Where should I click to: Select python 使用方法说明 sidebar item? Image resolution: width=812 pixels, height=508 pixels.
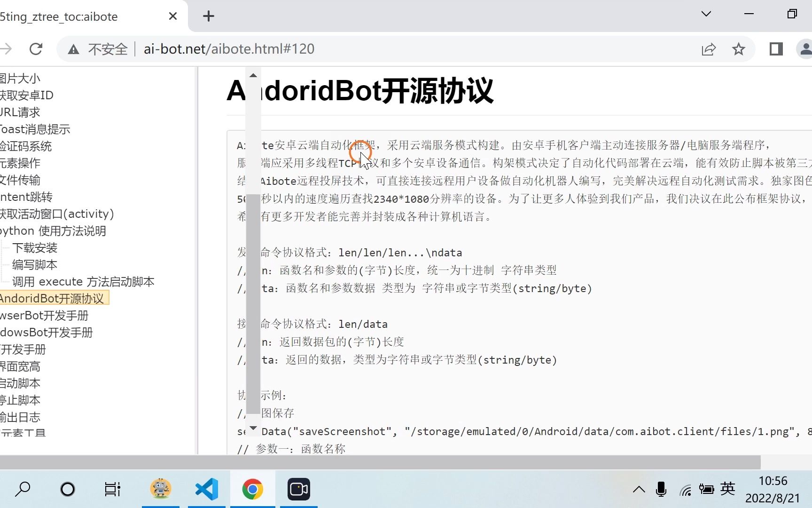point(53,231)
